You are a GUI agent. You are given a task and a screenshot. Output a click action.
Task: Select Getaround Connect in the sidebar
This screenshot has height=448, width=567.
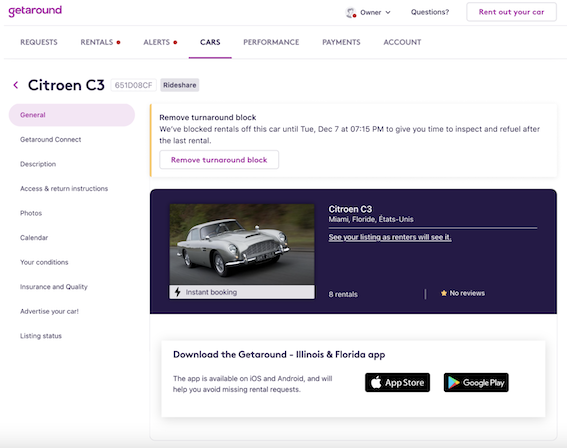[x=51, y=140]
